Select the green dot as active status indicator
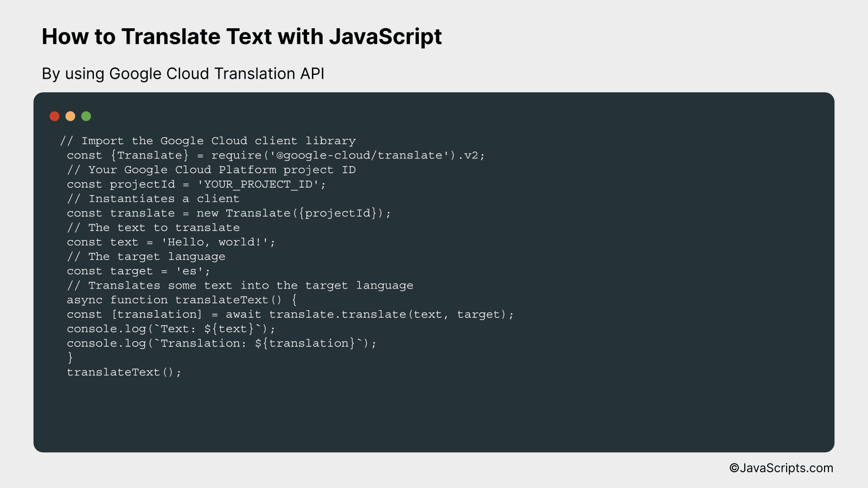This screenshot has width=868, height=488. pos(86,115)
